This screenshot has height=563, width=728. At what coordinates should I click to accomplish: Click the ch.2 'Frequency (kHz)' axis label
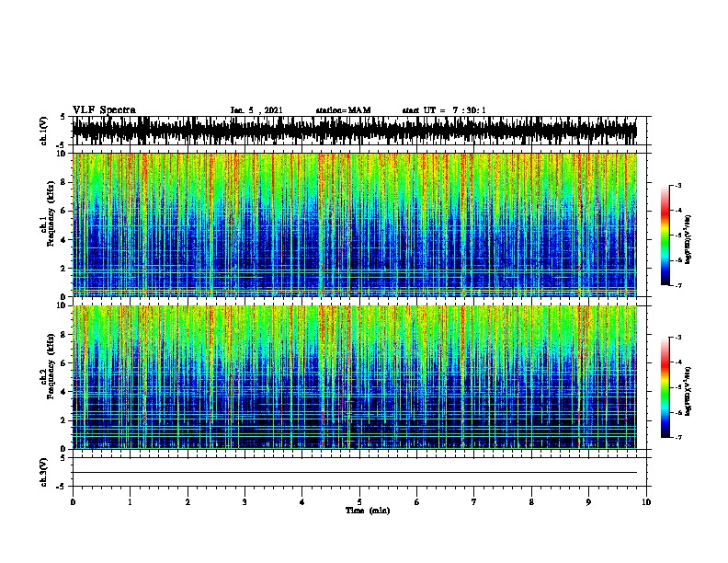(51, 366)
